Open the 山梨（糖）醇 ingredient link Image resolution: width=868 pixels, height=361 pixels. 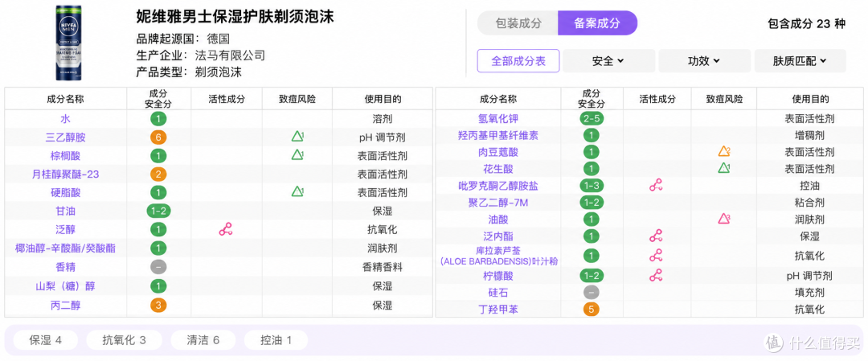click(x=65, y=286)
